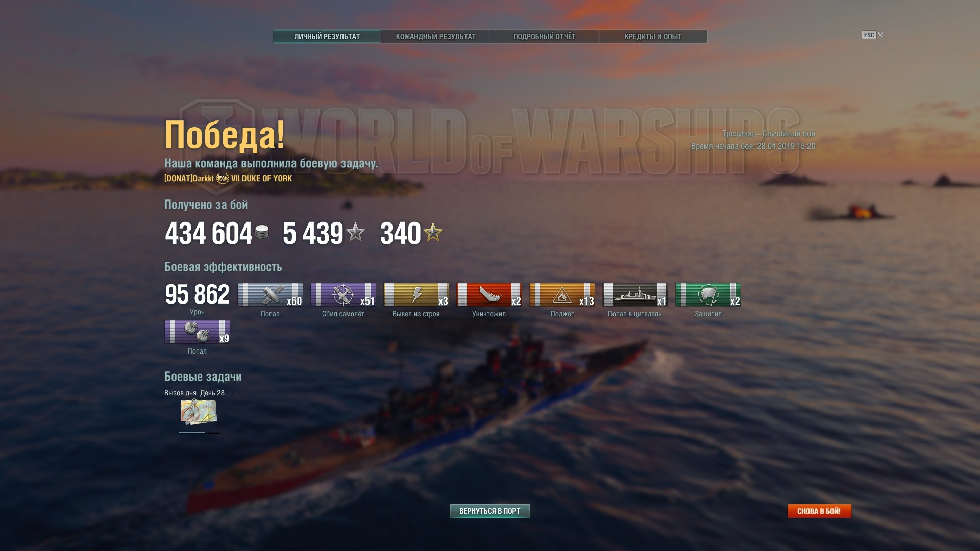Click the green 'Защитил' defended ribbon
The width and height of the screenshot is (980, 551).
coord(708,295)
